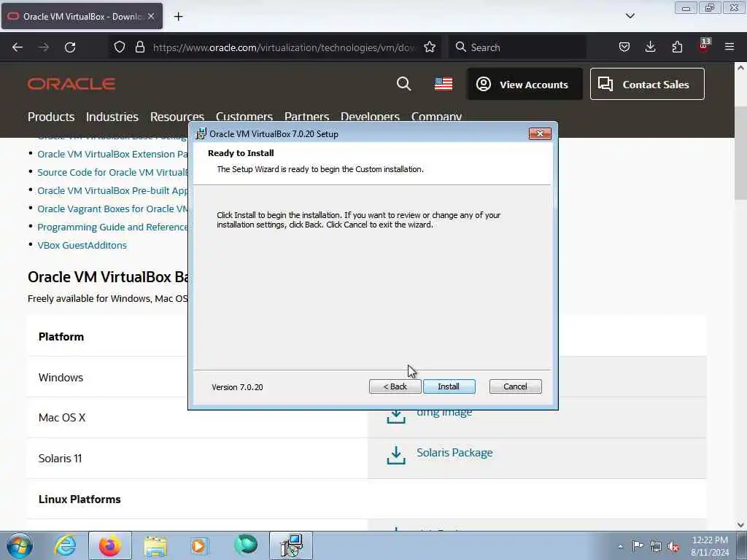Click the scrollbar up arrow
The height and width of the screenshot is (560, 747).
click(x=740, y=68)
